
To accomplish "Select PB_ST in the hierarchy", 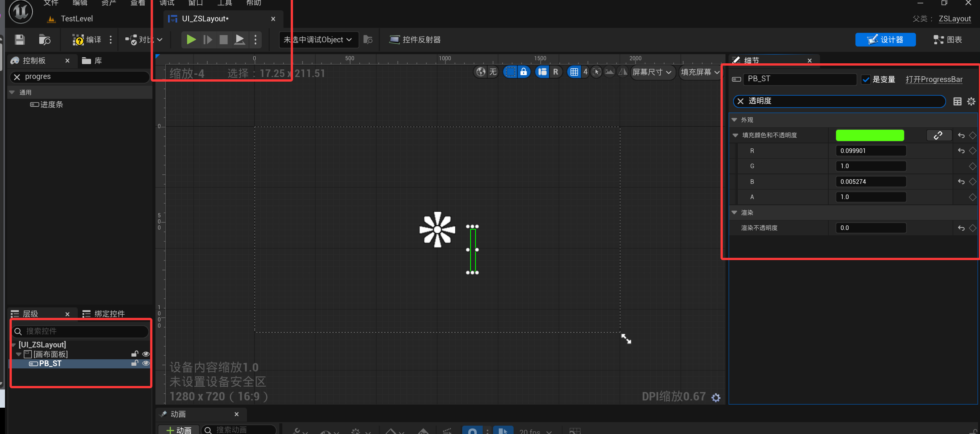I will (50, 363).
